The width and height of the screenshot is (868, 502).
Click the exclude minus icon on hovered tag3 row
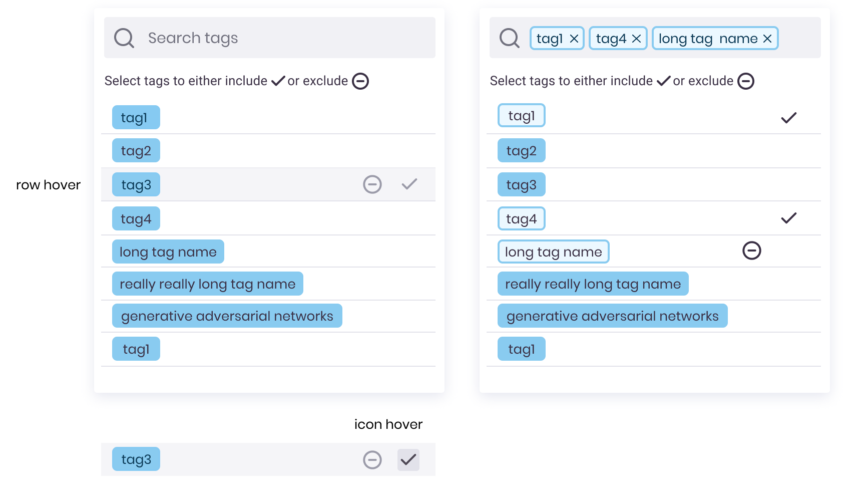[x=372, y=184]
